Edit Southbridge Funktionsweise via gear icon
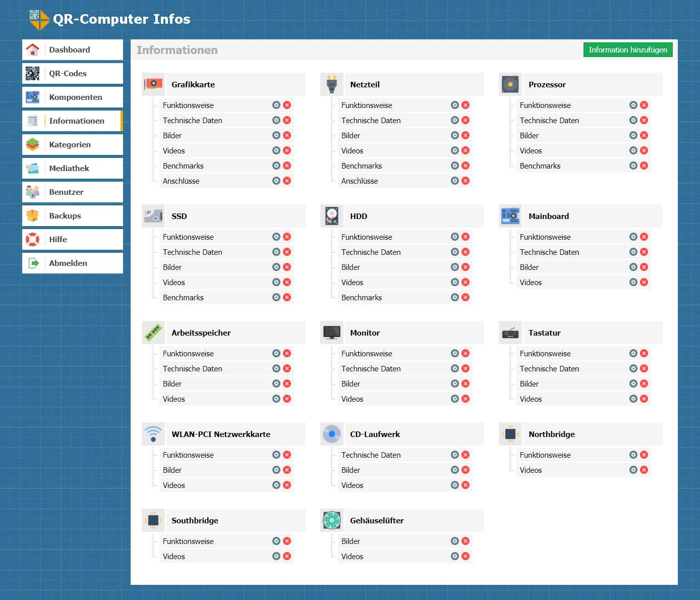700x600 pixels. (x=276, y=541)
